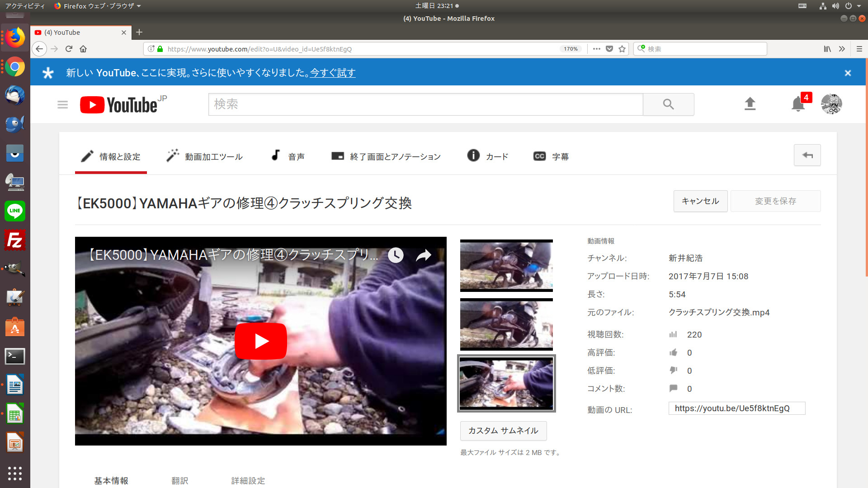This screenshot has height=488, width=868.
Task: Follow the 今すぐ試す link in banner
Action: click(x=333, y=73)
